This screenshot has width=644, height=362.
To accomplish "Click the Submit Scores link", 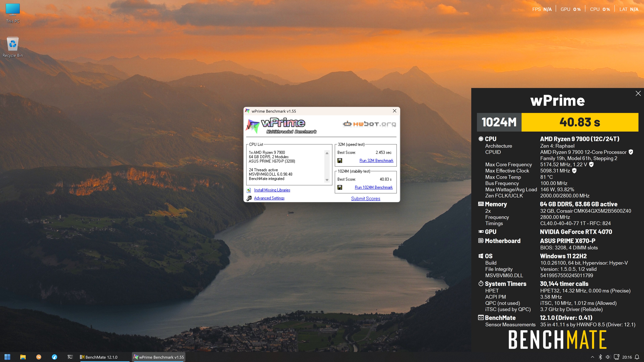I will pos(365,198).
